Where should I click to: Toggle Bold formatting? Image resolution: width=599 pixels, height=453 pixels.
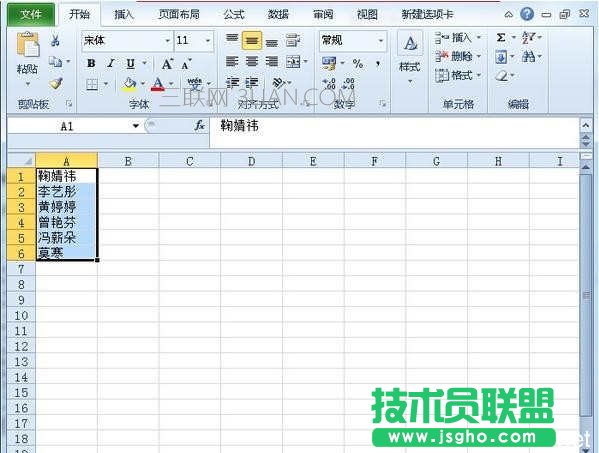click(x=91, y=63)
